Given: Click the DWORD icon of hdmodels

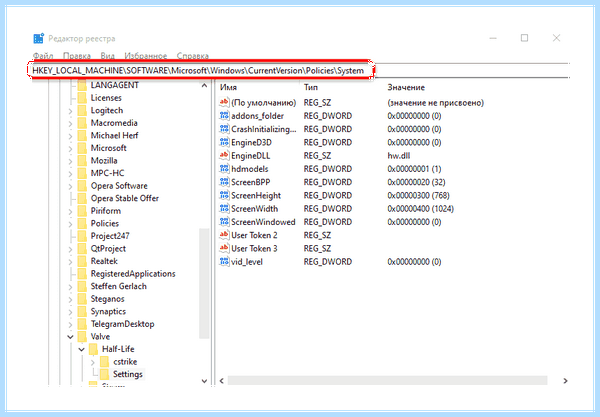Looking at the screenshot, I should (224, 169).
